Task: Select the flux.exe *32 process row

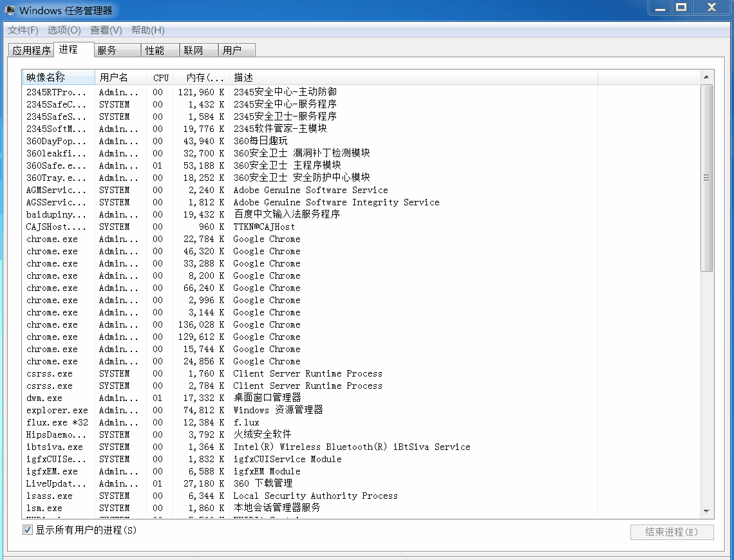Action: (57, 422)
